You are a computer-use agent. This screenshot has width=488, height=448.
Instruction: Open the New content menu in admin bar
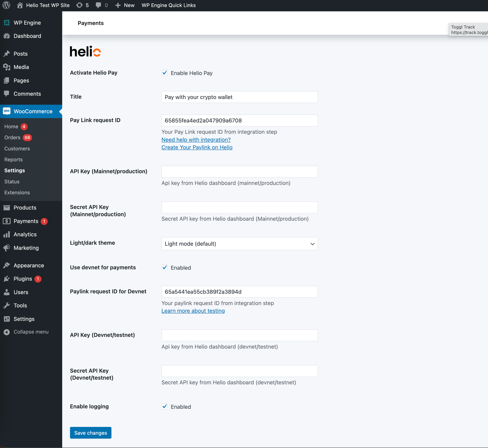tap(125, 5)
